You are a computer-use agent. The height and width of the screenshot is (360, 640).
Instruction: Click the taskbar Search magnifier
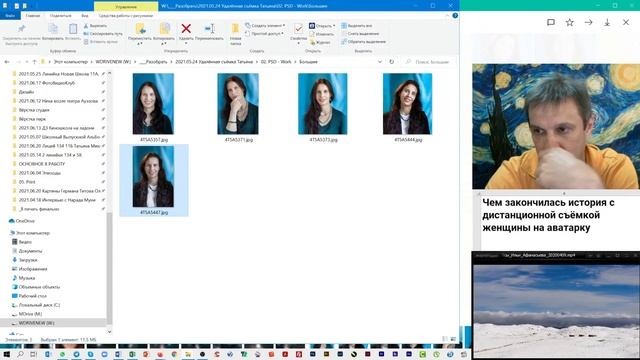[x=20, y=354]
